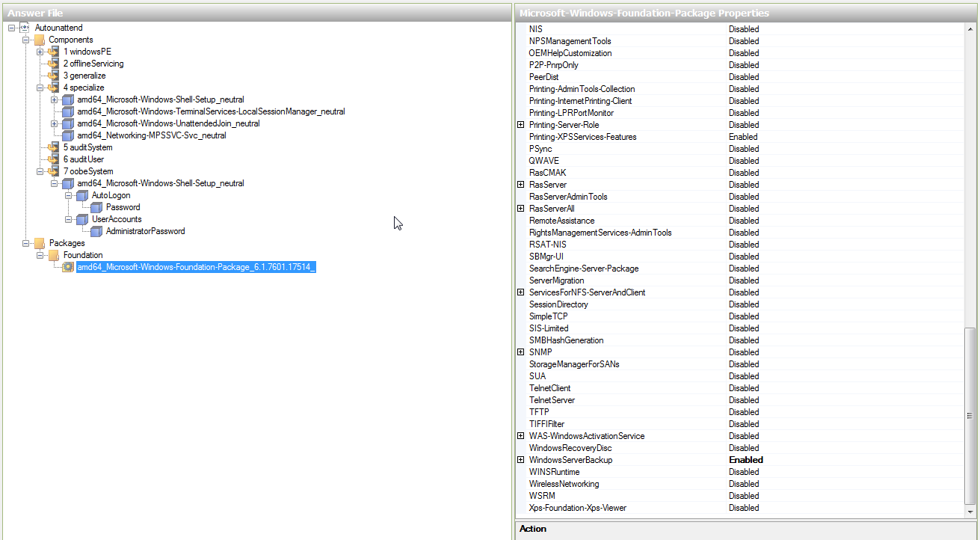Click the UserAccounts setting icon
Image resolution: width=980 pixels, height=540 pixels.
(x=82, y=219)
